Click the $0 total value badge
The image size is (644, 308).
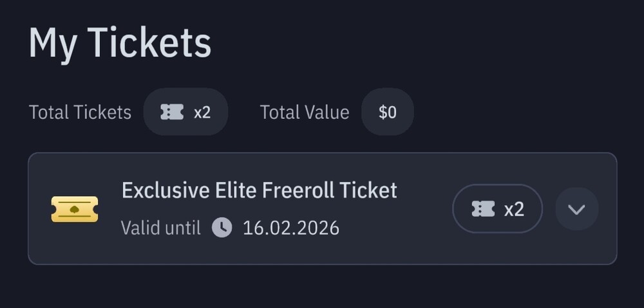point(387,113)
